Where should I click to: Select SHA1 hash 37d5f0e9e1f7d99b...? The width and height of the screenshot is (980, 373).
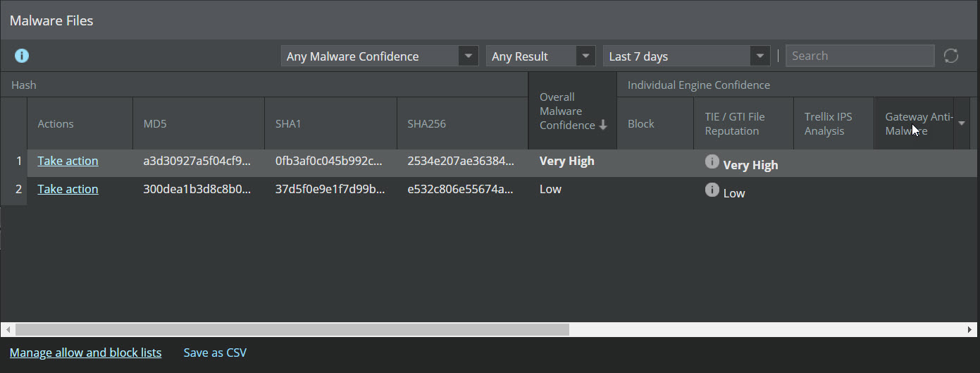point(330,189)
